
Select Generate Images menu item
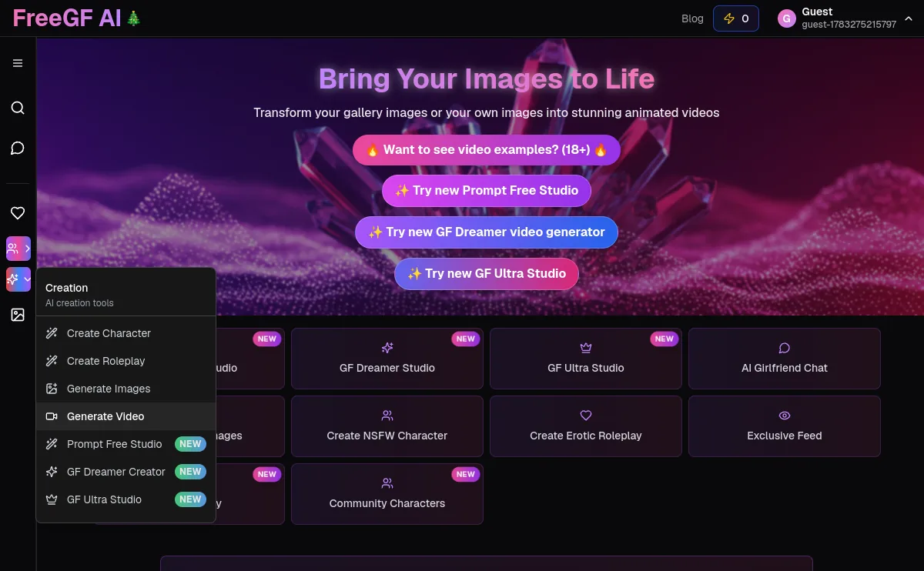(126, 389)
